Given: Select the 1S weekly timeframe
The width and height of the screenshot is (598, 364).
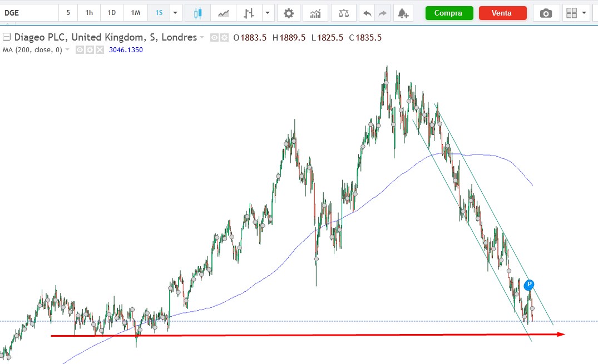Looking at the screenshot, I should 159,13.
